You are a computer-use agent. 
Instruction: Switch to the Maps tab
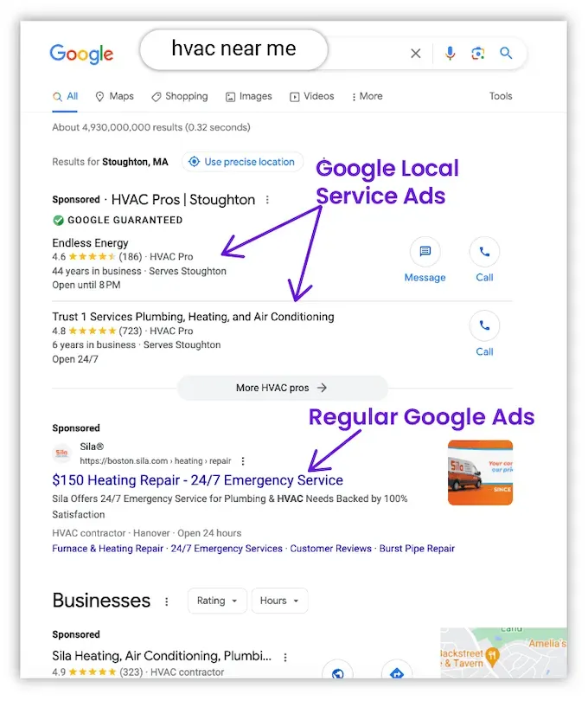coord(114,96)
